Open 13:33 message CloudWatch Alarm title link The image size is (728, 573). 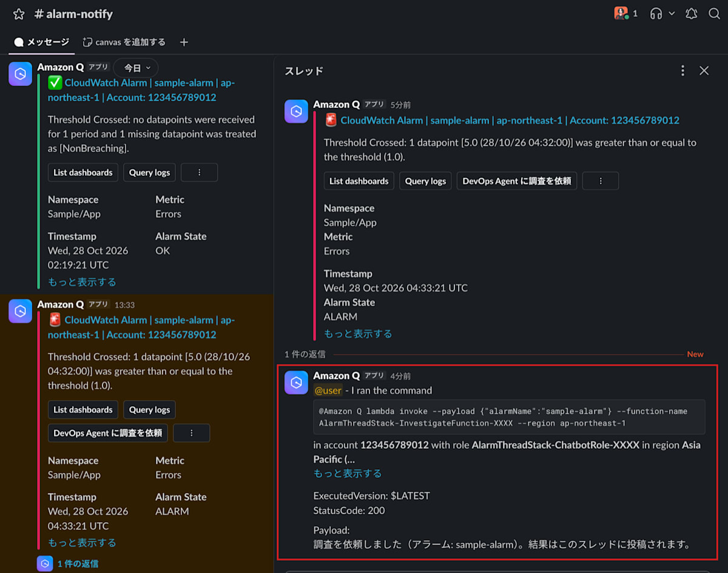click(141, 327)
